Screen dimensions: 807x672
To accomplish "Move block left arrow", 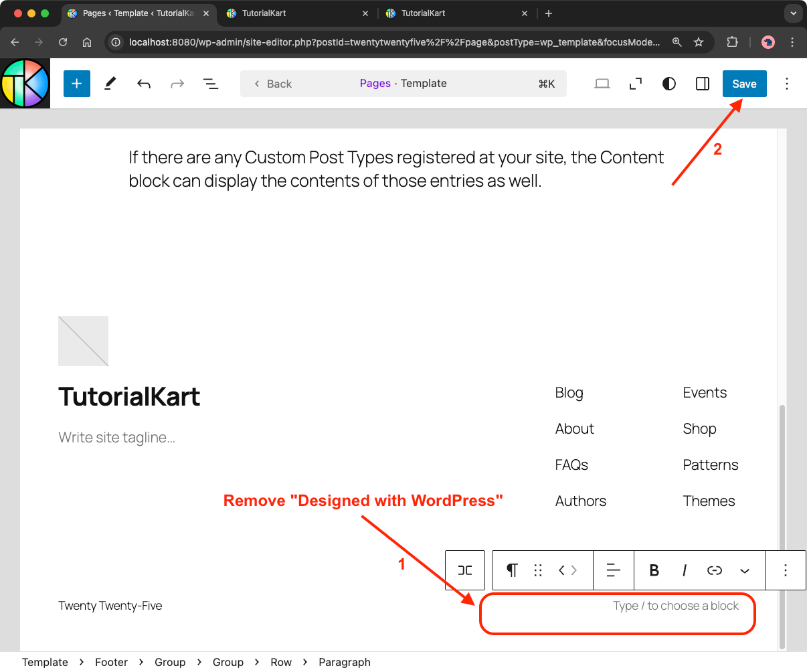I will pyautogui.click(x=562, y=570).
